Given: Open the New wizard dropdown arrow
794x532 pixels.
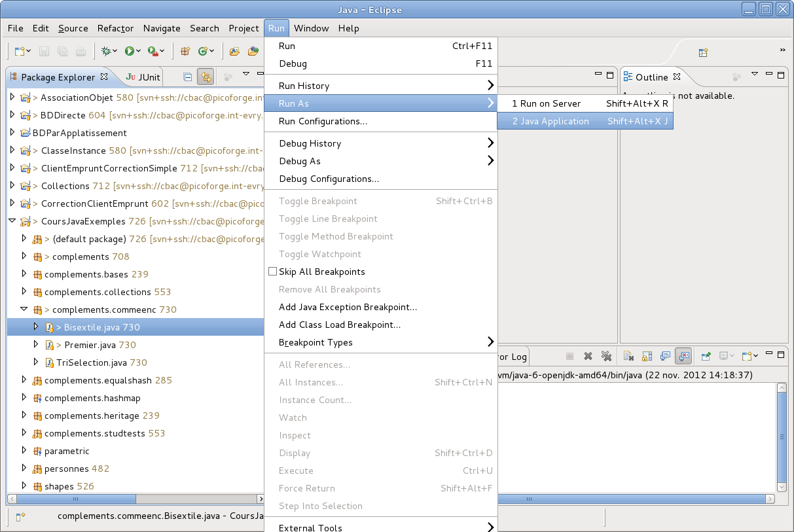Looking at the screenshot, I should [x=29, y=51].
